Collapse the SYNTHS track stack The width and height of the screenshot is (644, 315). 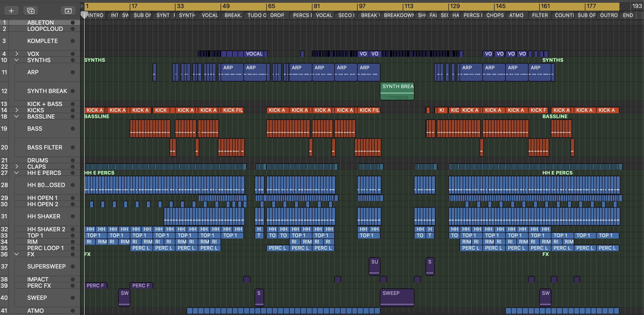pos(17,60)
